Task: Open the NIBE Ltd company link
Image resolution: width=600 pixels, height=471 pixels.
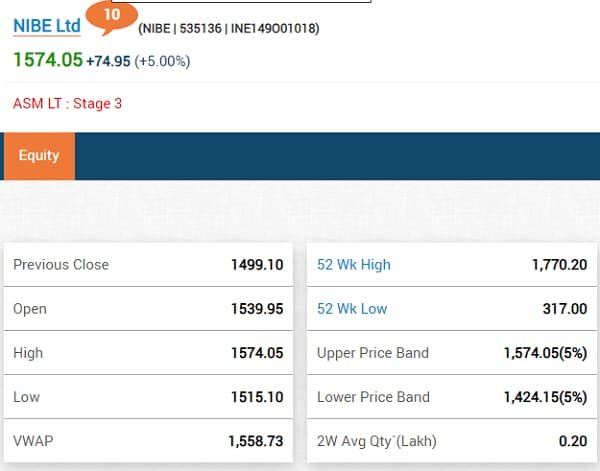Action: pos(46,26)
